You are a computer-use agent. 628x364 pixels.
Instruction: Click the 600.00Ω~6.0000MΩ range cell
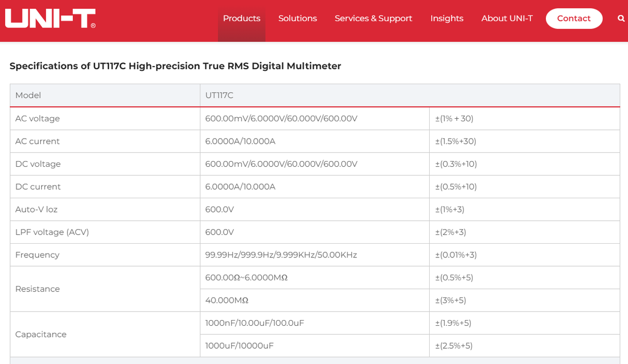pyautogui.click(x=315, y=278)
